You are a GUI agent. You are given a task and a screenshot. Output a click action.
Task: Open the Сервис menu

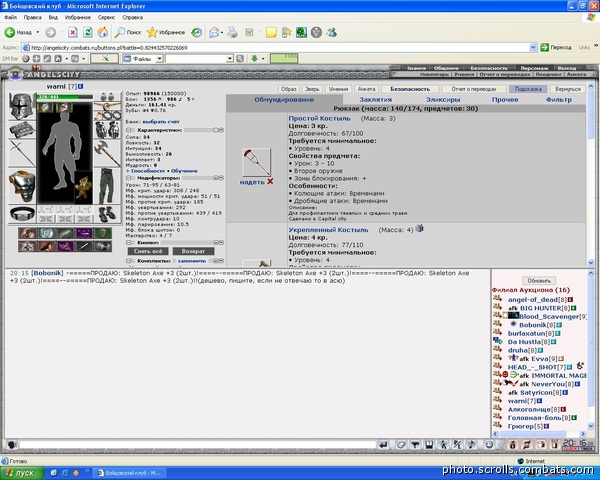[106, 18]
